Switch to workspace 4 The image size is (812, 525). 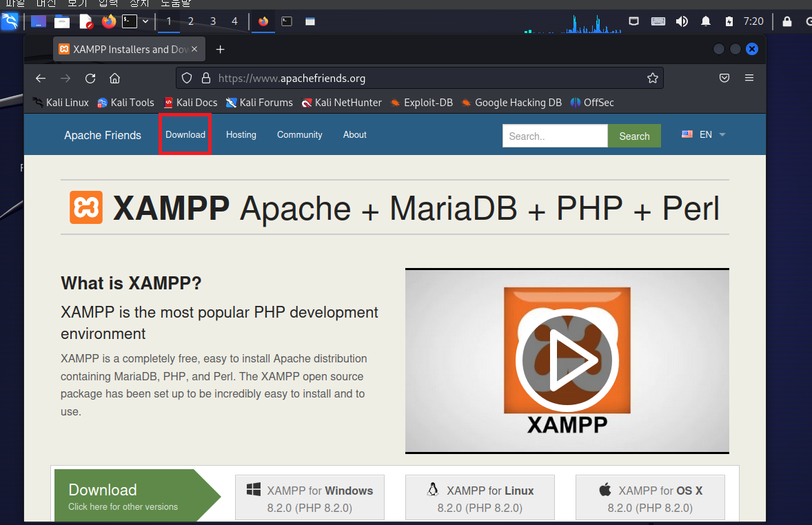click(234, 21)
